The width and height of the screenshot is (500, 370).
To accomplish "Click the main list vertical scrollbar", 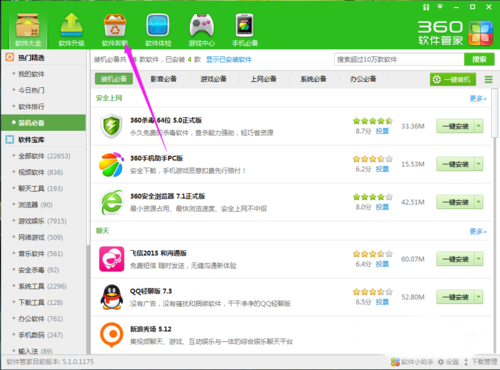I will point(495,113).
